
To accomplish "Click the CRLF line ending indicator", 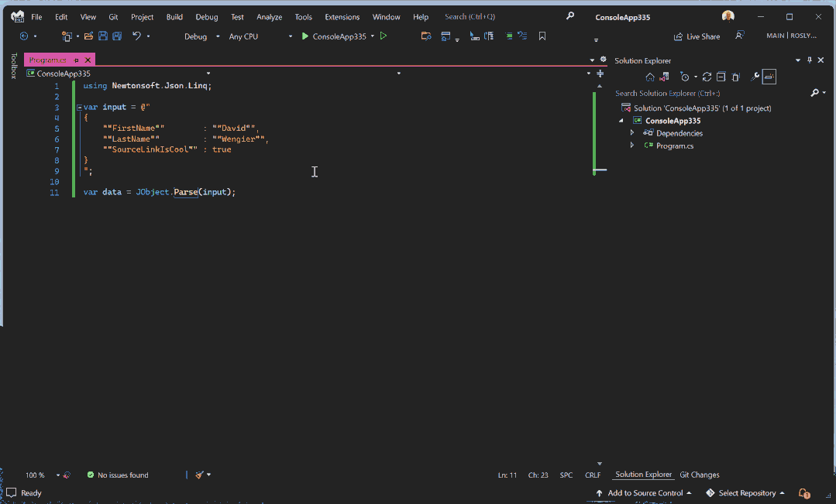I will click(x=593, y=475).
